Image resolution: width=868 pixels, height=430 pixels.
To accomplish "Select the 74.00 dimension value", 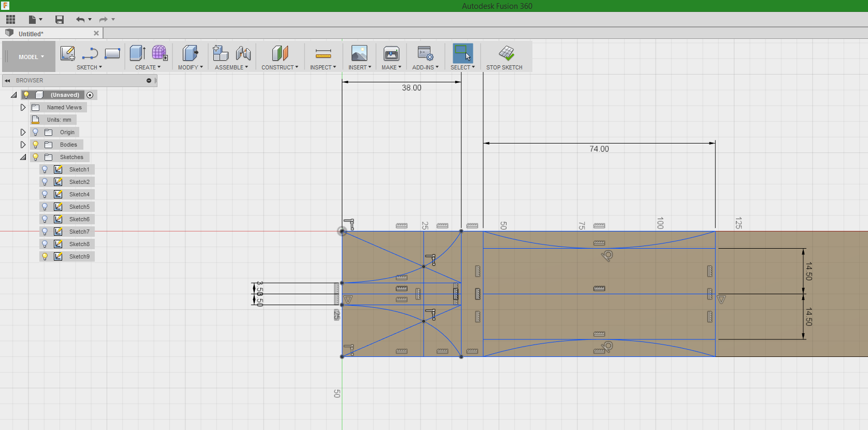I will (x=599, y=149).
